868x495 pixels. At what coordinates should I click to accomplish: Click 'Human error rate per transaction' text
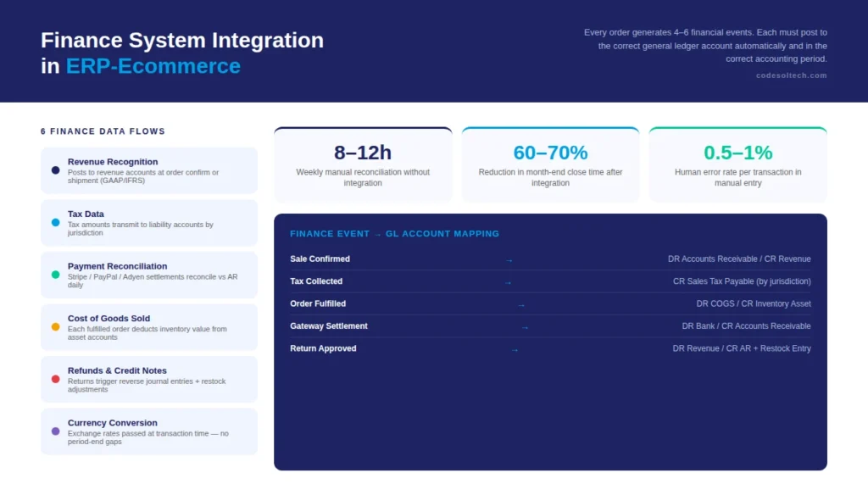(x=738, y=178)
